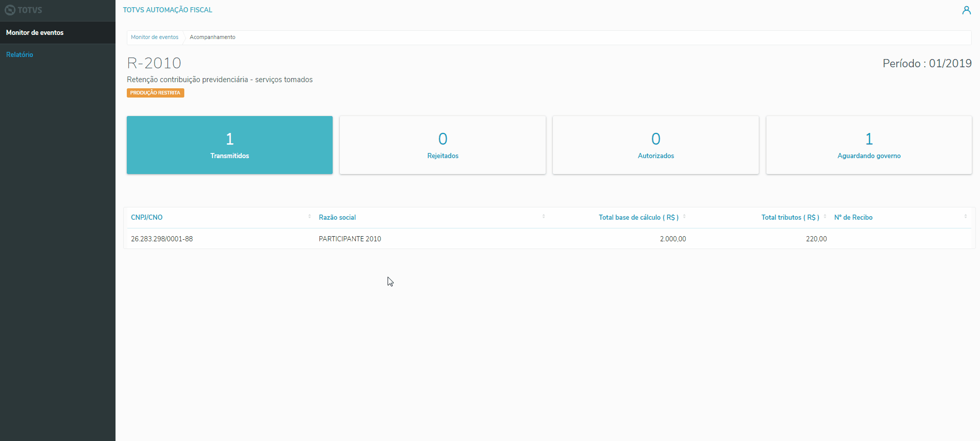This screenshot has height=441, width=980.
Task: Click the 2.000,00 base value
Action: [x=673, y=239]
